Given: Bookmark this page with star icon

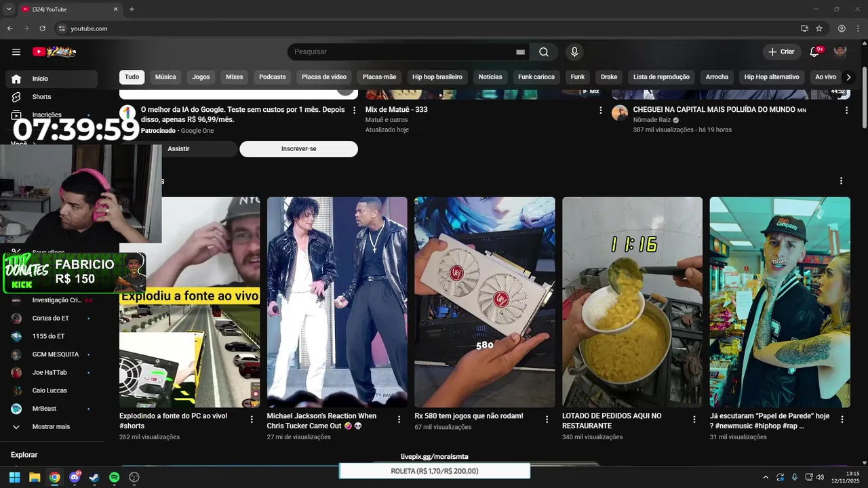Looking at the screenshot, I should click(819, 28).
